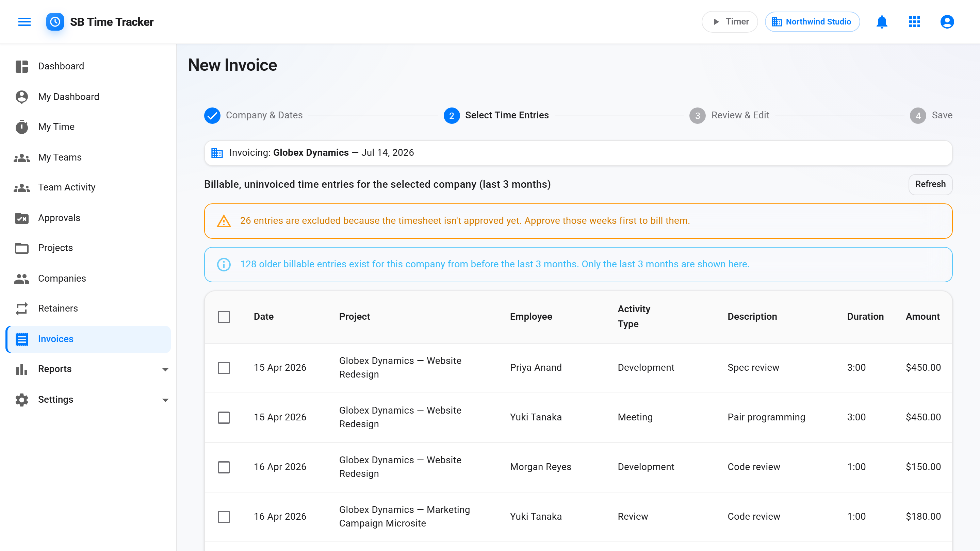The width and height of the screenshot is (980, 551).
Task: Click the building icon beside Invoicing: Globex Dynamics
Action: (217, 153)
